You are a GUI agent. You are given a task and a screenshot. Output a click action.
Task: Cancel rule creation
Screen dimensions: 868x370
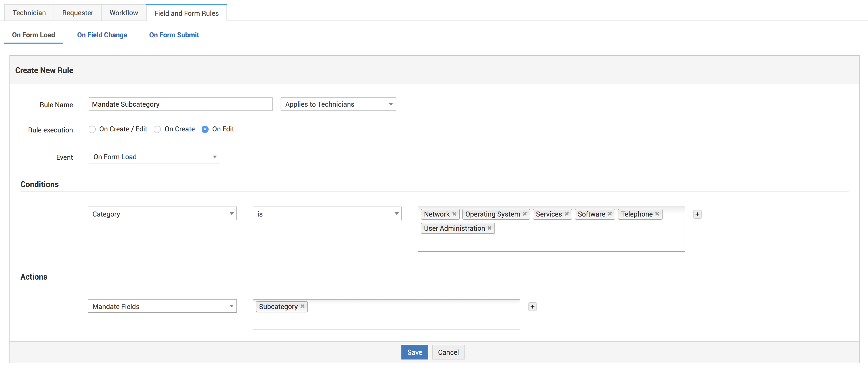(448, 352)
